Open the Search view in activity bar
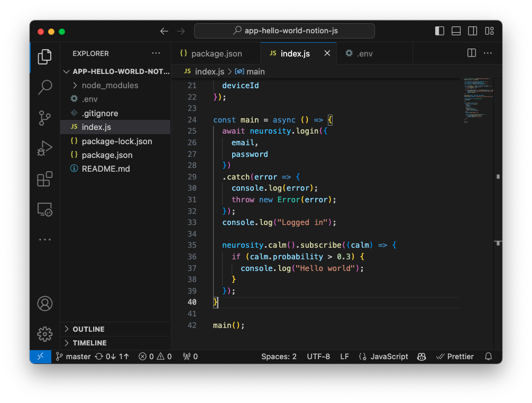The height and width of the screenshot is (403, 532). pos(45,87)
